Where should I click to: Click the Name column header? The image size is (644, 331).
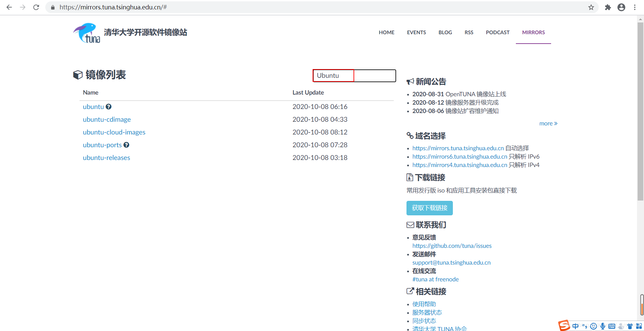[x=91, y=93]
